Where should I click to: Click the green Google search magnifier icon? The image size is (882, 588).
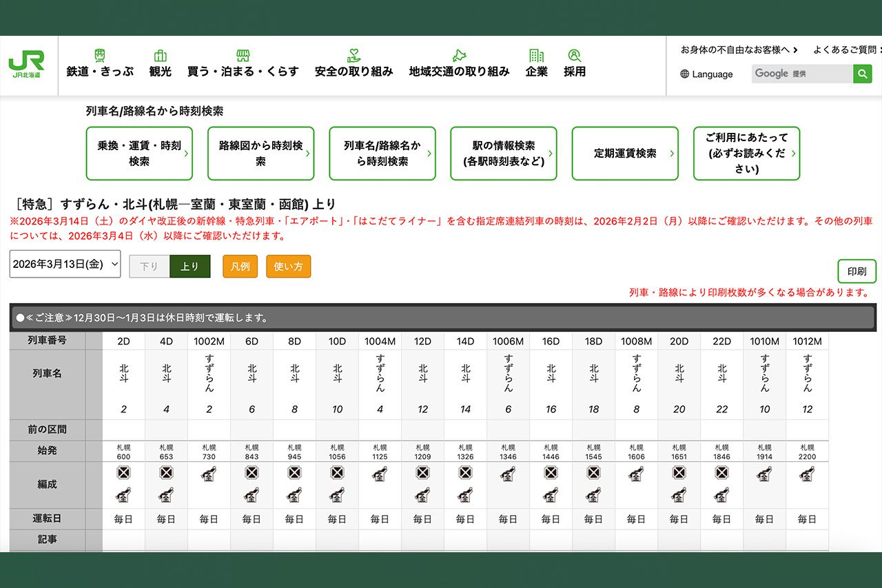click(x=862, y=74)
